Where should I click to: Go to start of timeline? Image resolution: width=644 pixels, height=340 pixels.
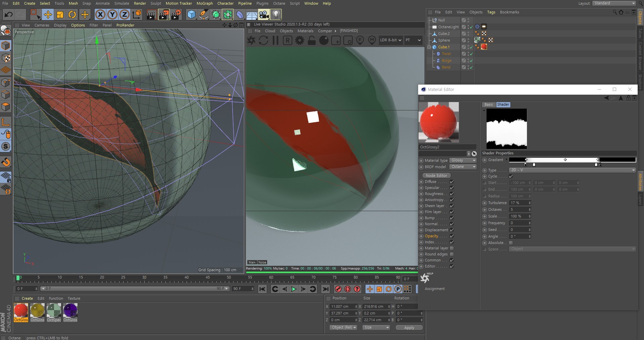coord(262,289)
